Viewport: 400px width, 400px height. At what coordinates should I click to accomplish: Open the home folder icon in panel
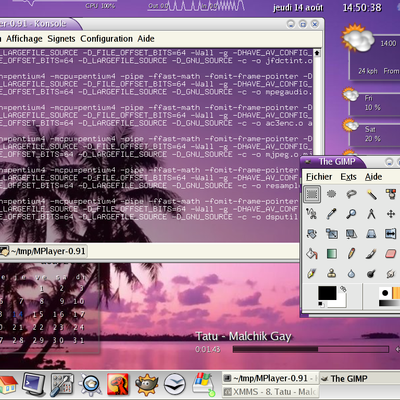(x=8, y=384)
